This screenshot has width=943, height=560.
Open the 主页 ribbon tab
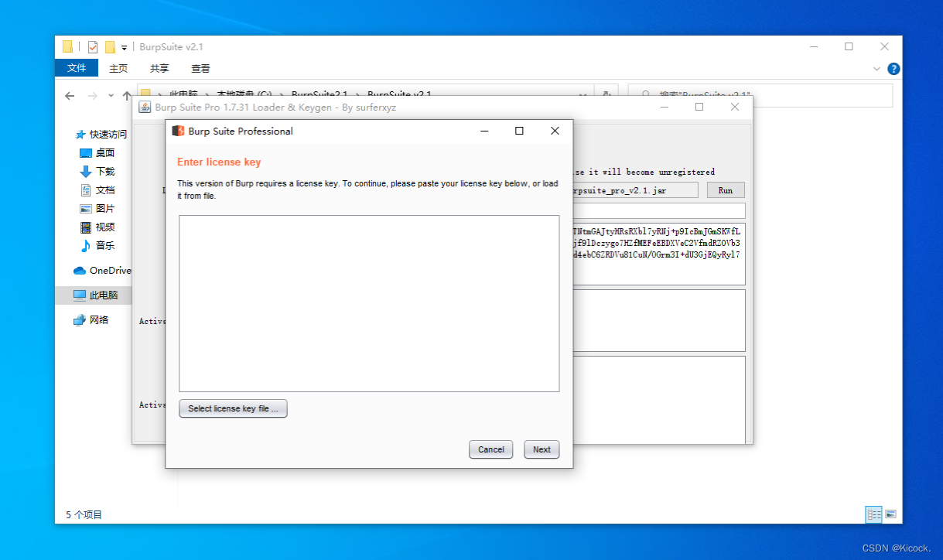coord(118,68)
